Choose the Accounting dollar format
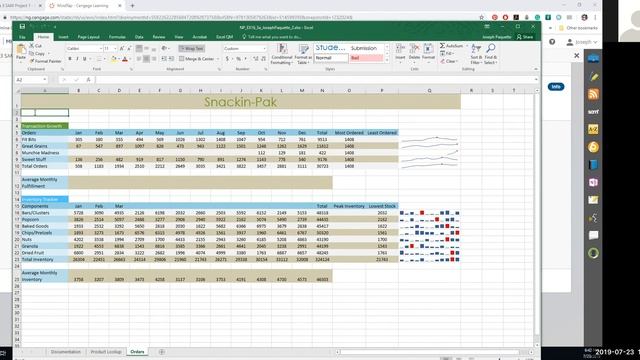The height and width of the screenshot is (360, 640). pyautogui.click(x=227, y=59)
